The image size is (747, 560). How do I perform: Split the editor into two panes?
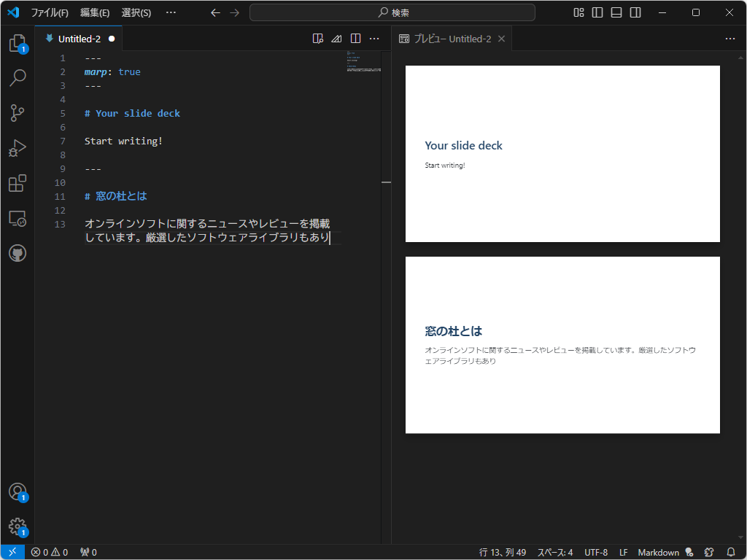(x=355, y=38)
